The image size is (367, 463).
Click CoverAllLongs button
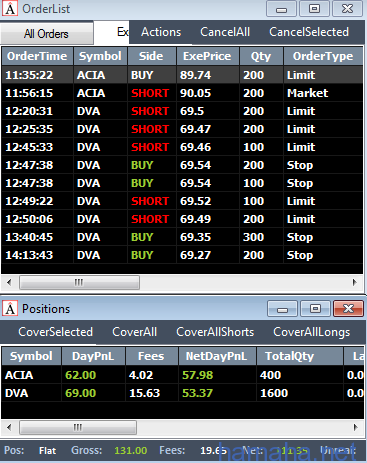pyautogui.click(x=312, y=332)
